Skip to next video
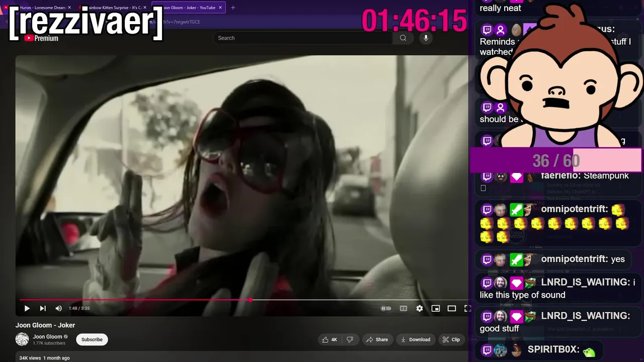Screen dimensions: 644x362 pyautogui.click(x=43, y=308)
